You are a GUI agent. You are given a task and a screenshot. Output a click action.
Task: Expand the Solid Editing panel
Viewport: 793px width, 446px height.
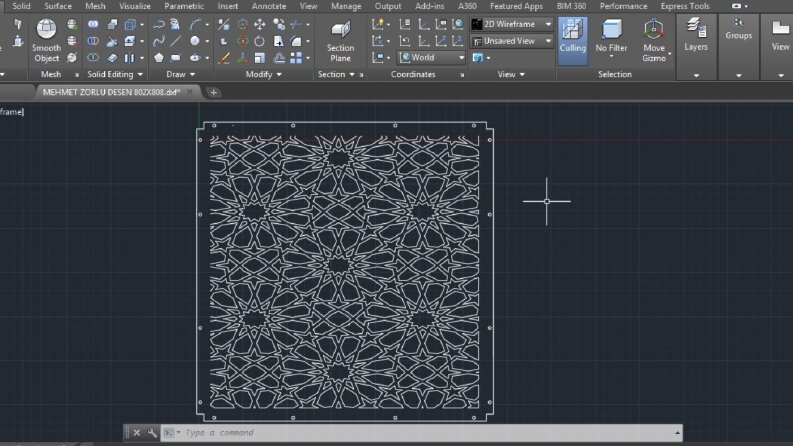point(115,74)
